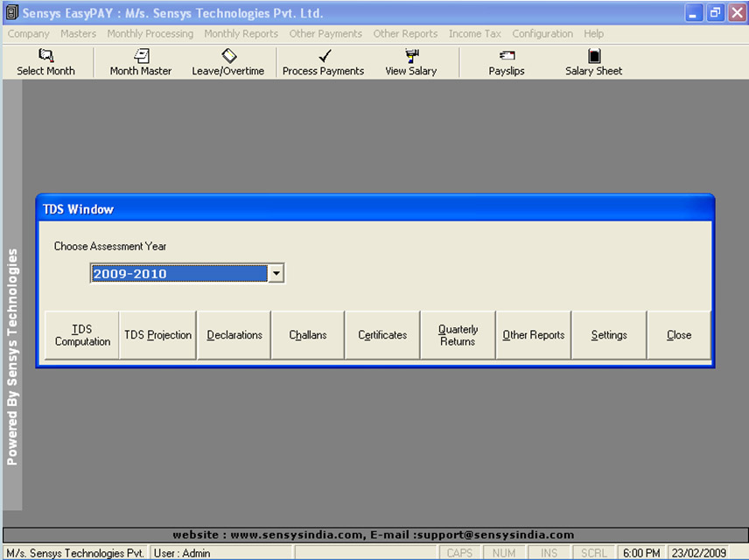
Task: Restore down the EasyPAY application window
Action: click(715, 13)
